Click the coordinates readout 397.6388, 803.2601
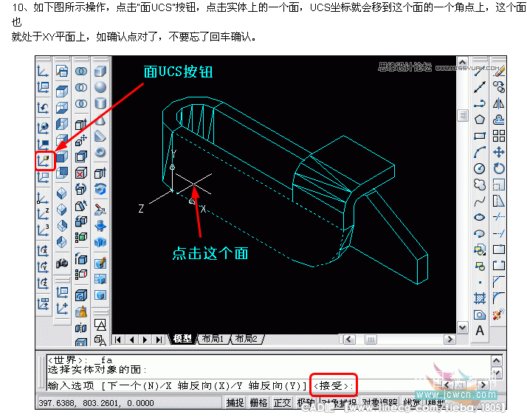527x420 pixels. click(96, 403)
